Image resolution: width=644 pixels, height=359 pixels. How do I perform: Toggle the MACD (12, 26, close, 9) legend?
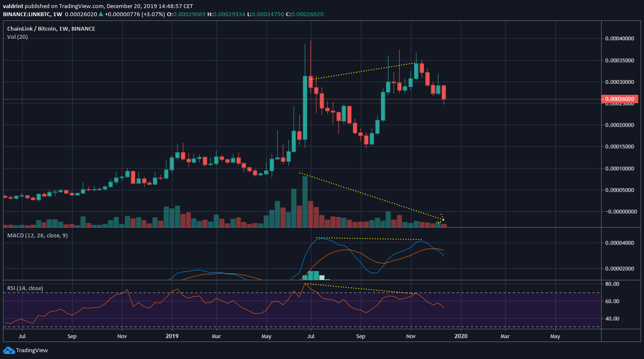[x=37, y=235]
